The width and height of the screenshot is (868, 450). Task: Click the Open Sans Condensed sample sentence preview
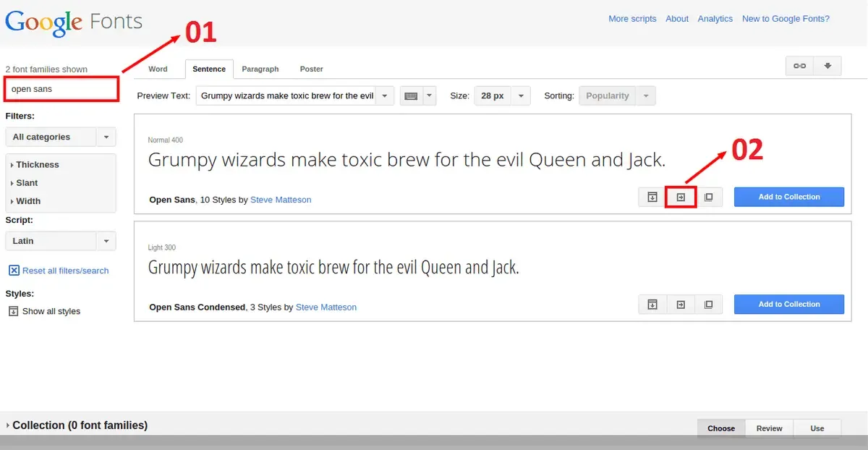pos(333,268)
